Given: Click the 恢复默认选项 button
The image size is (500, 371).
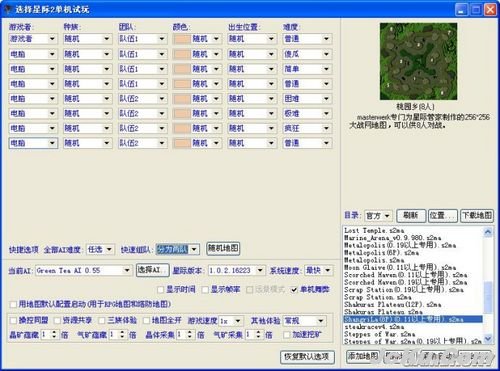Looking at the screenshot, I should 307,357.
